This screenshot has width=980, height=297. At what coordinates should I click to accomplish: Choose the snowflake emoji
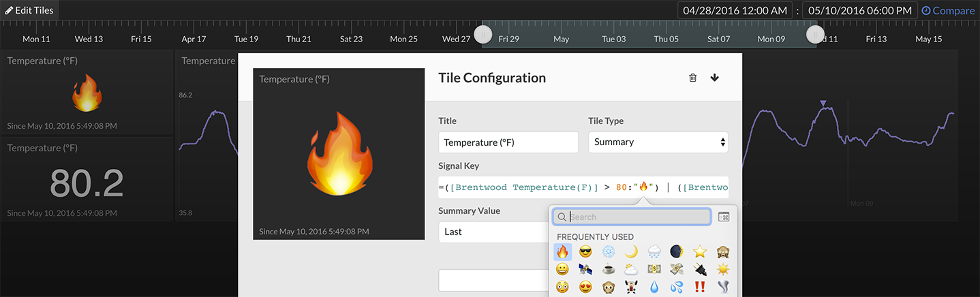click(609, 251)
